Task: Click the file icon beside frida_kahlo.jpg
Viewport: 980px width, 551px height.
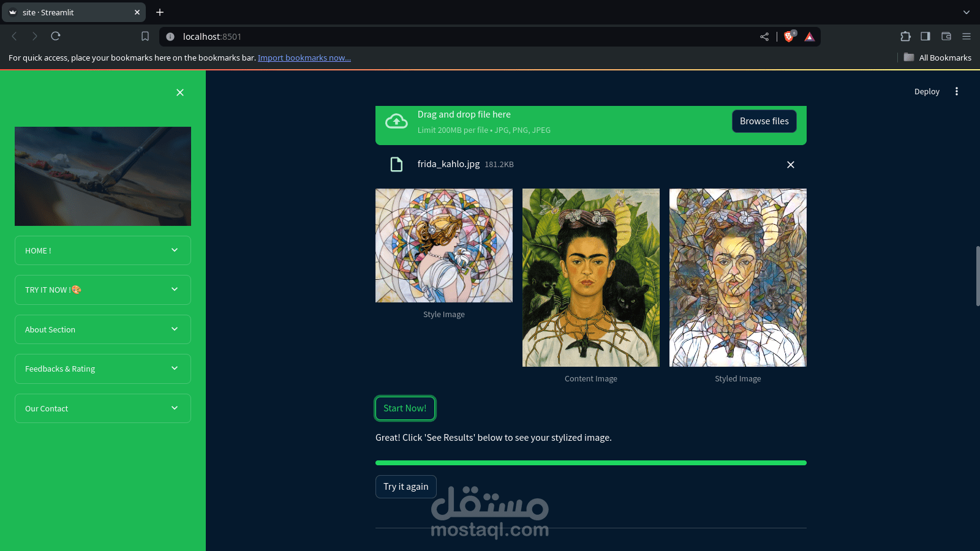Action: coord(396,164)
